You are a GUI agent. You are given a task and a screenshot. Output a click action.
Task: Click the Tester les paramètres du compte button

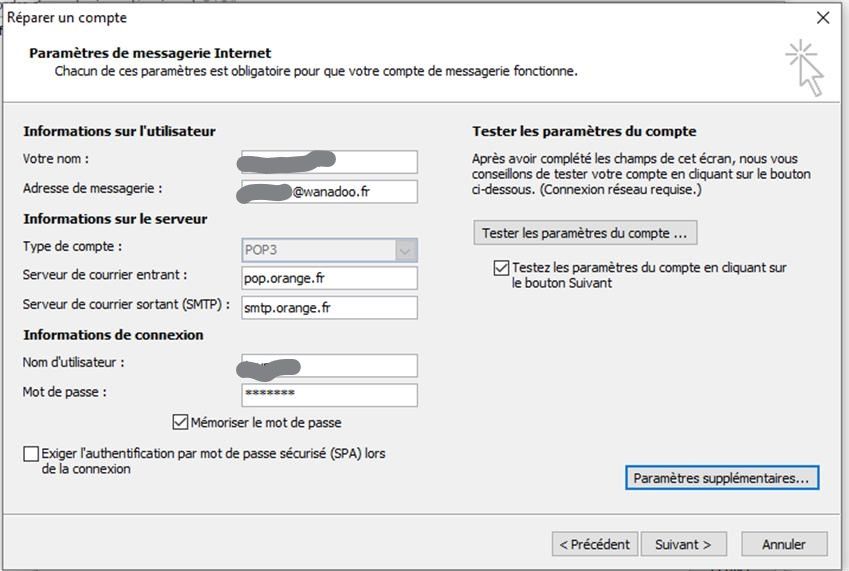[585, 233]
